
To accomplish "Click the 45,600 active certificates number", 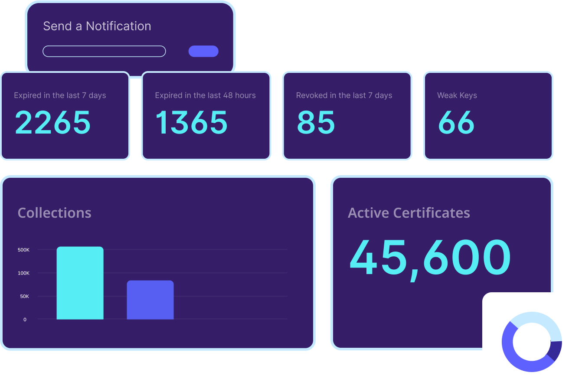I will (430, 258).
